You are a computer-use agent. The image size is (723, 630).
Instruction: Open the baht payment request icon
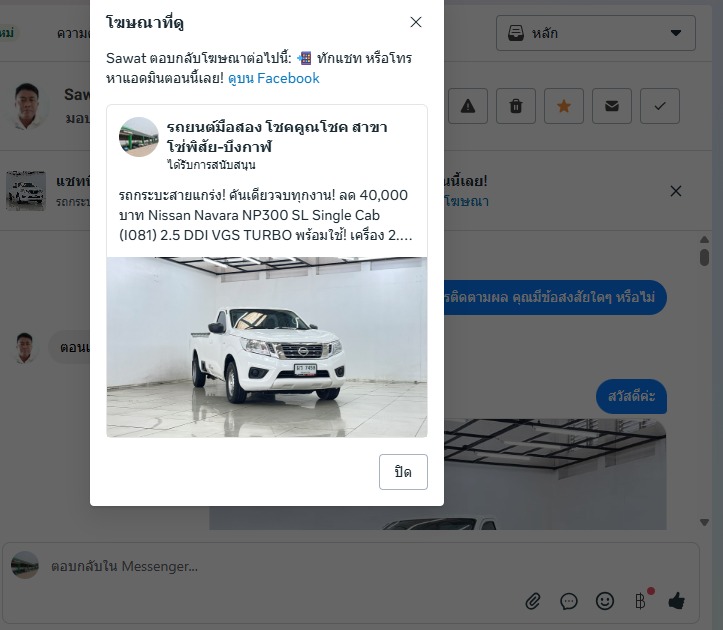[x=640, y=601]
